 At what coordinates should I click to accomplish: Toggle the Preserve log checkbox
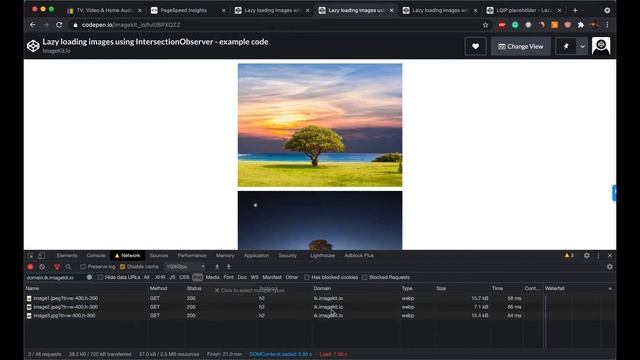click(x=83, y=267)
